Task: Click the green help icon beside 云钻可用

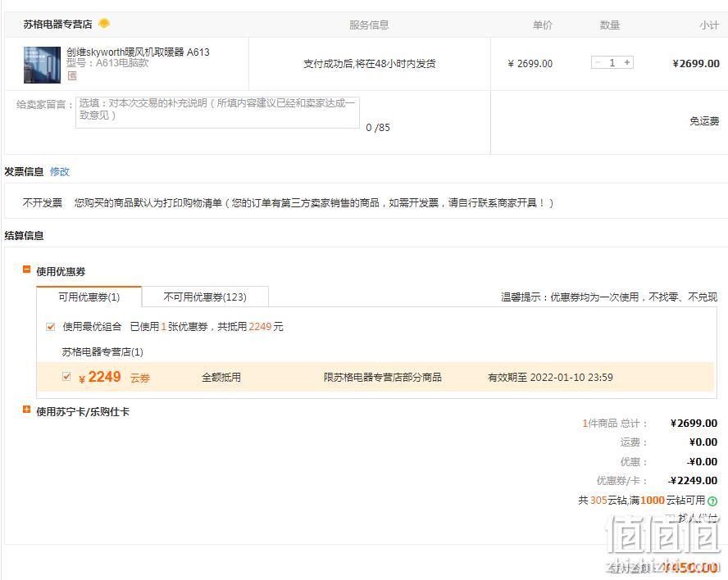Action: [x=712, y=501]
